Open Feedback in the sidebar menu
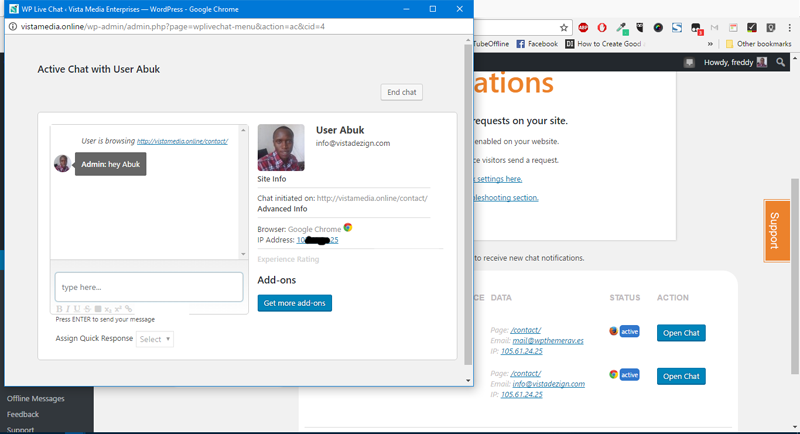This screenshot has height=434, width=800. pyautogui.click(x=23, y=414)
